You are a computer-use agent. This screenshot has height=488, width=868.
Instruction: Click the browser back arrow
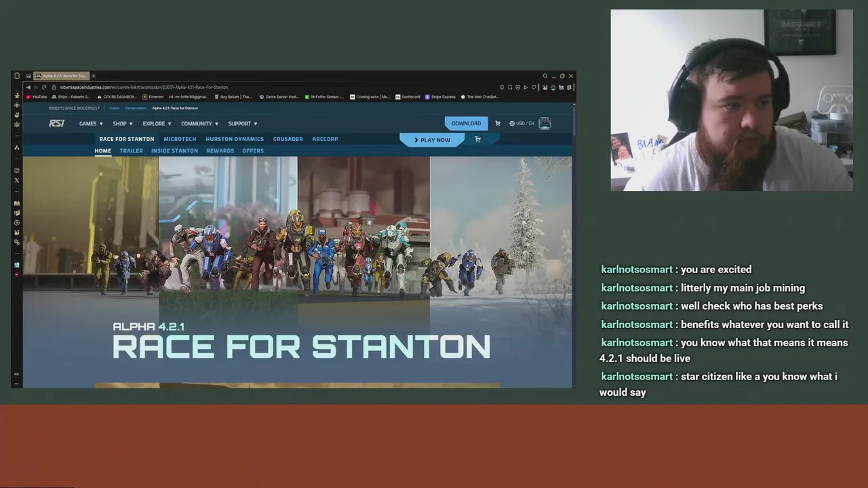[28, 87]
